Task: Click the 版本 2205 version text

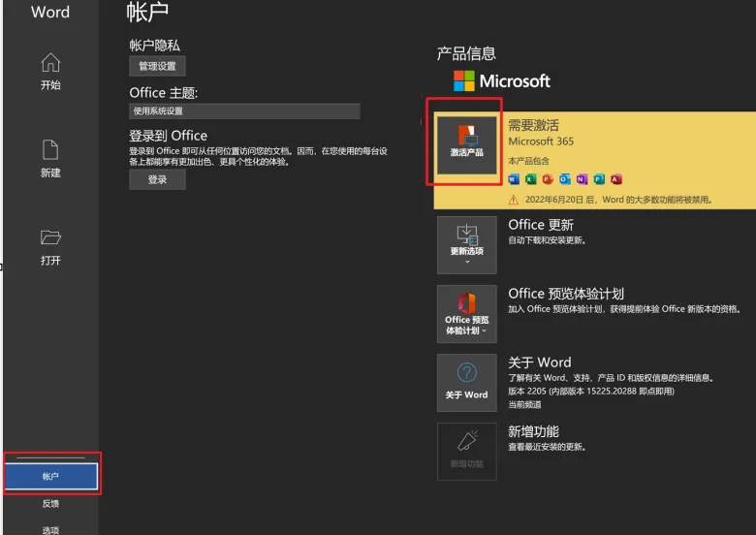Action: coord(591,391)
